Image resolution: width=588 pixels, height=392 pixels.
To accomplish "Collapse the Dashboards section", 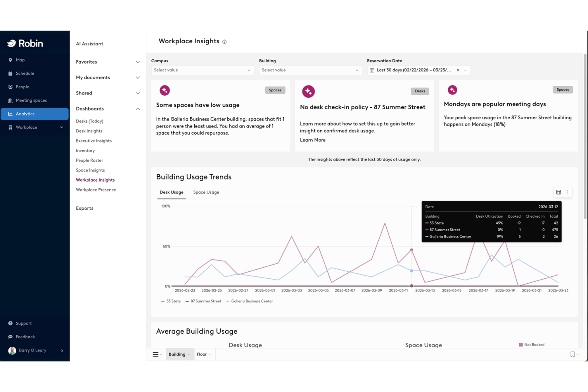I will pyautogui.click(x=138, y=109).
